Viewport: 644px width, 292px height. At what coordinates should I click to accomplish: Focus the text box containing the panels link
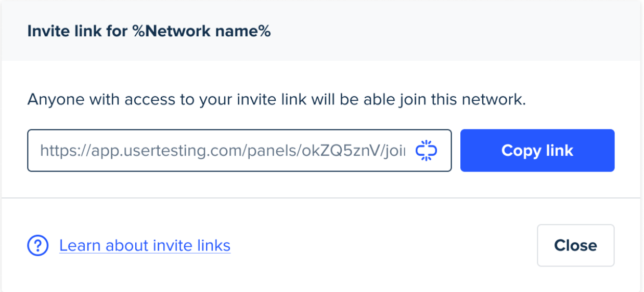click(x=239, y=151)
